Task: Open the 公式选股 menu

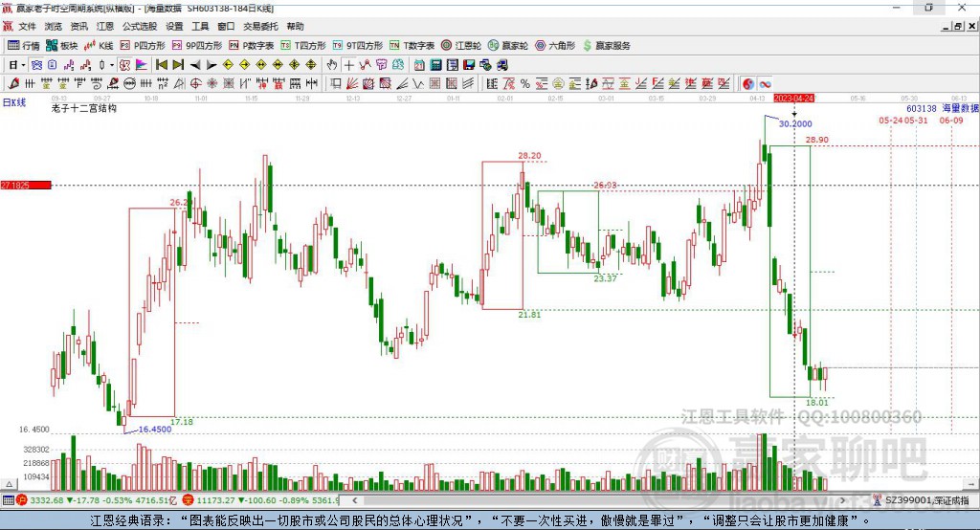Action: coord(140,26)
